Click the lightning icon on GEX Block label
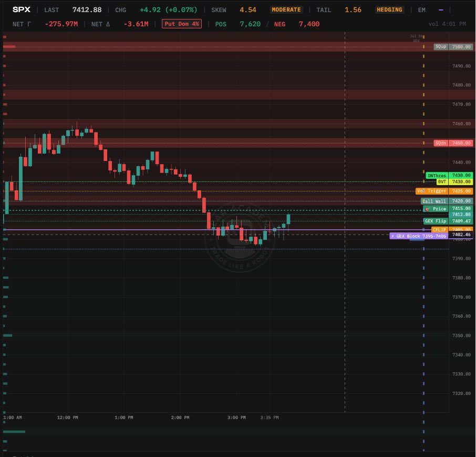The width and height of the screenshot is (476, 457). [x=393, y=236]
